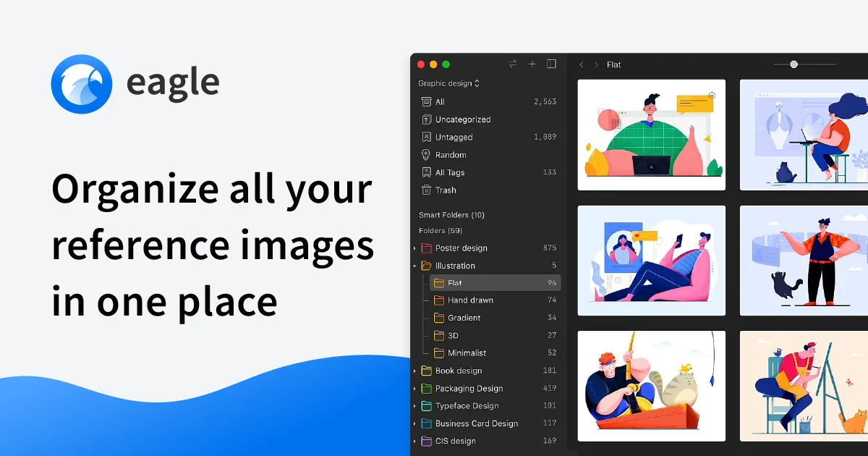
Task: Open the fishing man illustration thumbnail
Action: coord(651,386)
